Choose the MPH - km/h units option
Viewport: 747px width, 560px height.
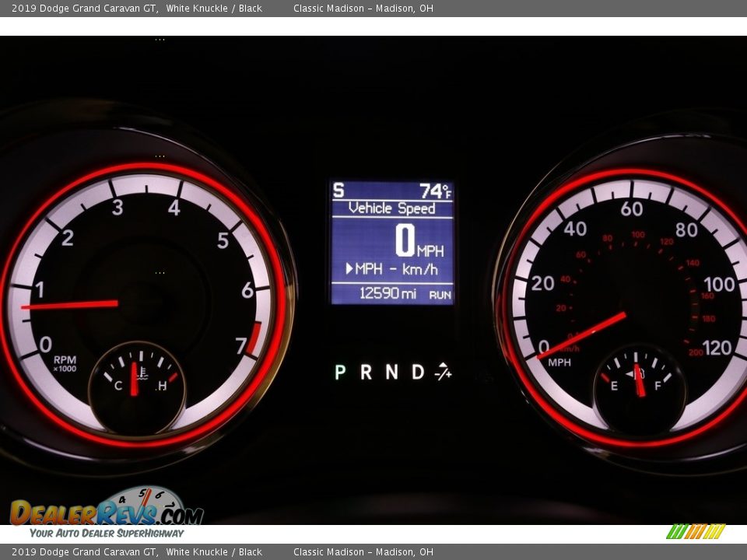[396, 269]
